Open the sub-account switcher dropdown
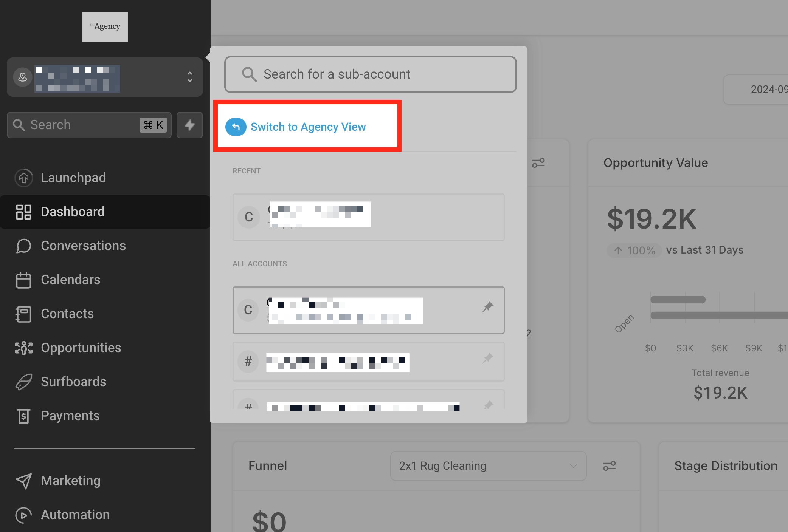The image size is (788, 532). (x=105, y=77)
